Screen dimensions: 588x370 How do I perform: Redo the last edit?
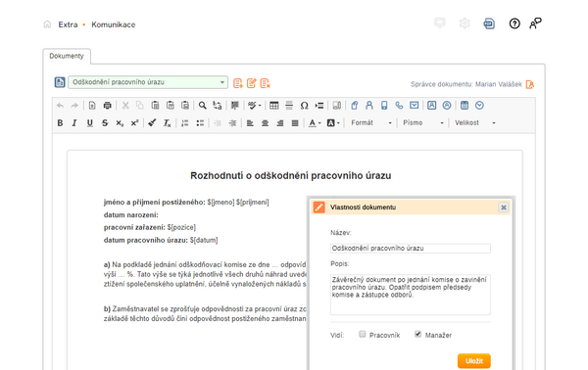coord(74,106)
